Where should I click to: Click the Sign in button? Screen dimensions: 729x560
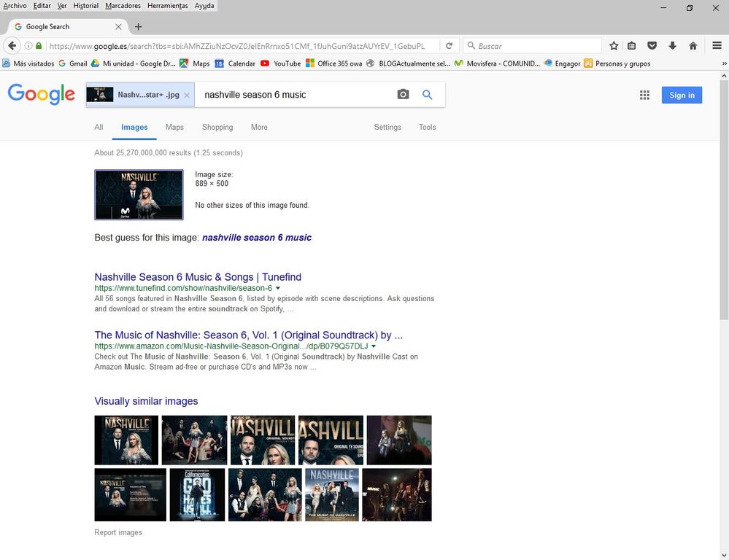(681, 95)
